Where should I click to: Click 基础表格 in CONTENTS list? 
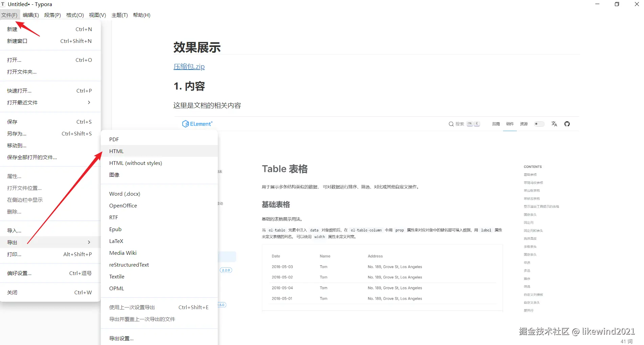(x=530, y=175)
